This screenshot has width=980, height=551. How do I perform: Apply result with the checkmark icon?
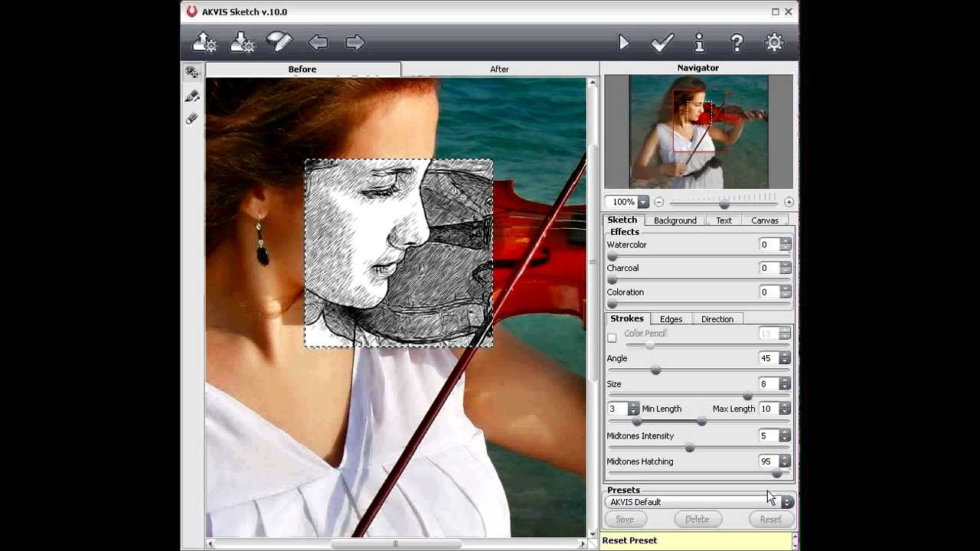(662, 42)
